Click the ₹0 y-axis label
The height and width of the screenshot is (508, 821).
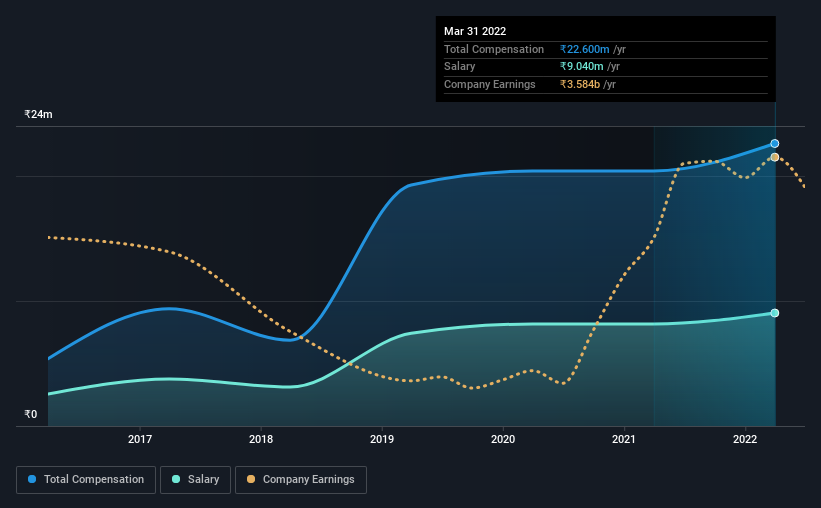click(x=31, y=414)
